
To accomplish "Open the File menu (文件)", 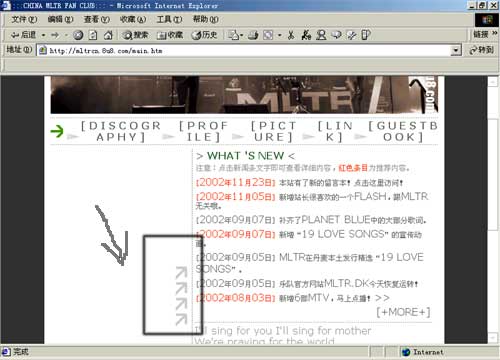I will (x=24, y=19).
